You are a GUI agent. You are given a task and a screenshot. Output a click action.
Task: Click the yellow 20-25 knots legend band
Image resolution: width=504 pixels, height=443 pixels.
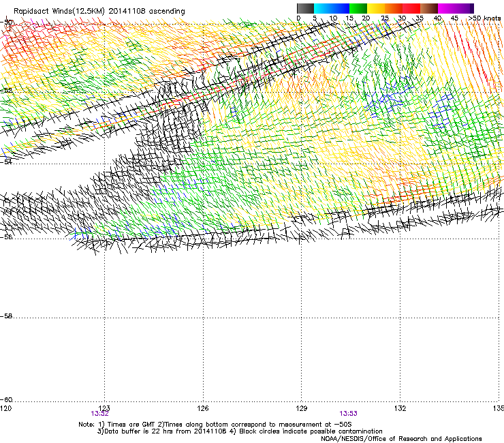[x=376, y=8]
